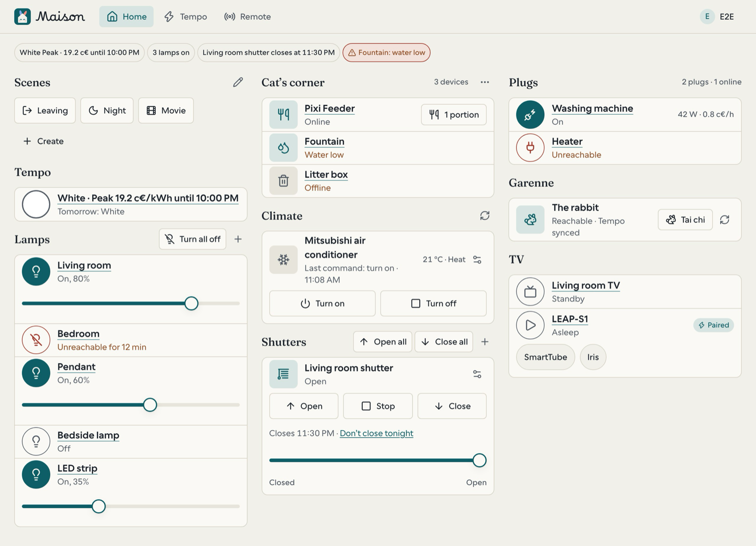756x546 pixels.
Task: Trigger the rabbit Tai chi action
Action: click(x=685, y=220)
